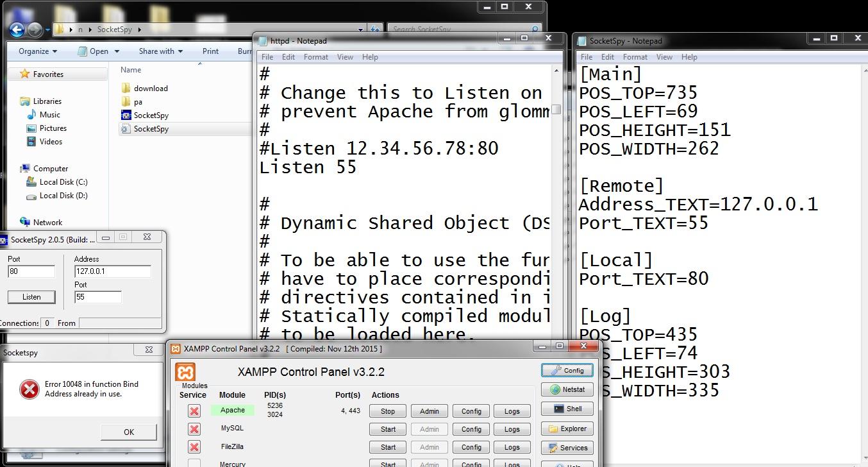Stop the Apache module

(x=388, y=411)
